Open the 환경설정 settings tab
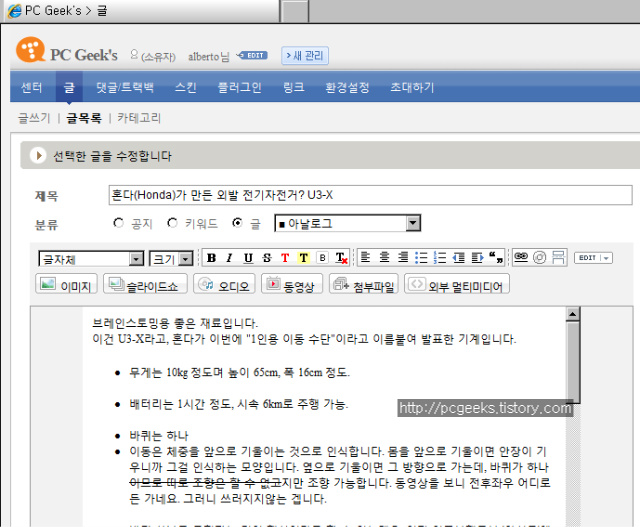The width and height of the screenshot is (640, 527). 347,87
